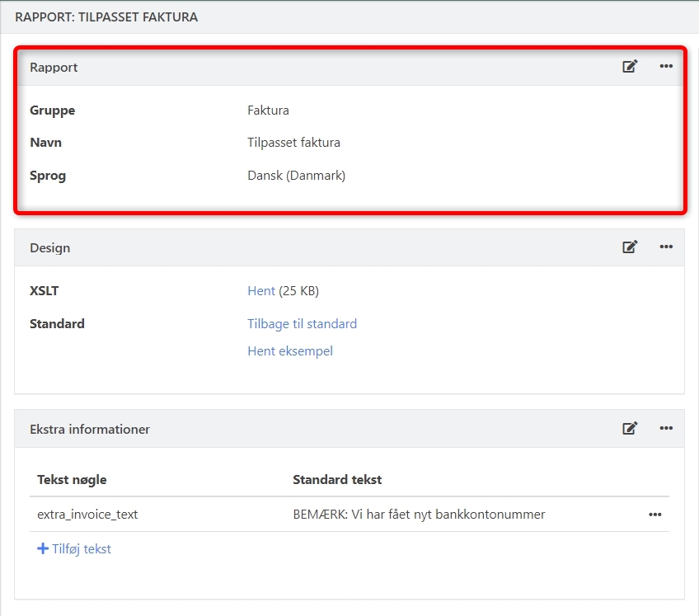Click the Standard tekst column header
Image resolution: width=699 pixels, height=616 pixels.
tap(337, 480)
